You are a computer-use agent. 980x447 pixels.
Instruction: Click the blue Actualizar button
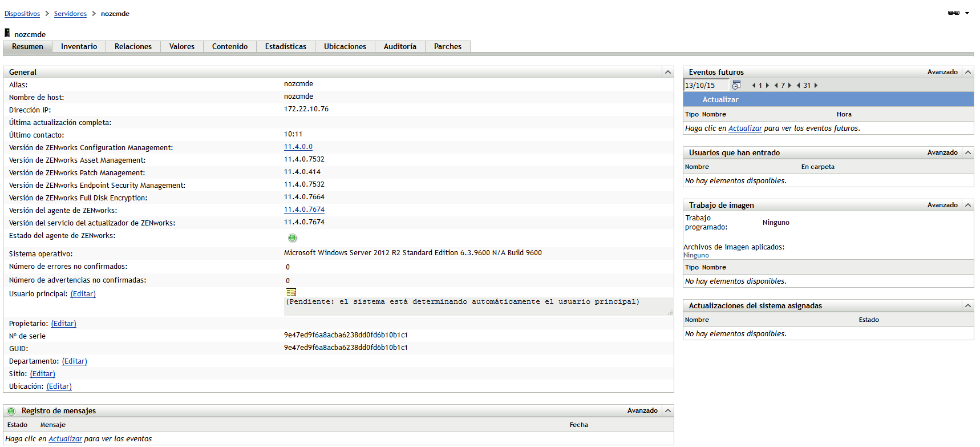pyautogui.click(x=720, y=99)
